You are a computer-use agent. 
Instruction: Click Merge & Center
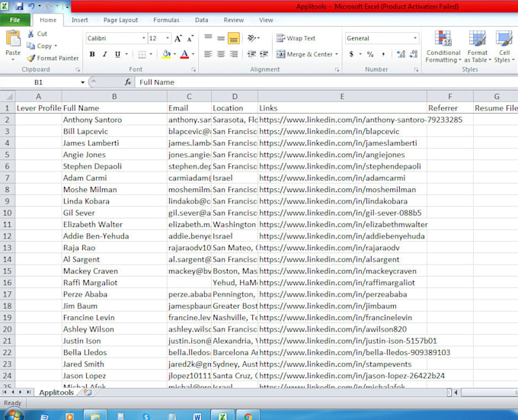[x=304, y=54]
